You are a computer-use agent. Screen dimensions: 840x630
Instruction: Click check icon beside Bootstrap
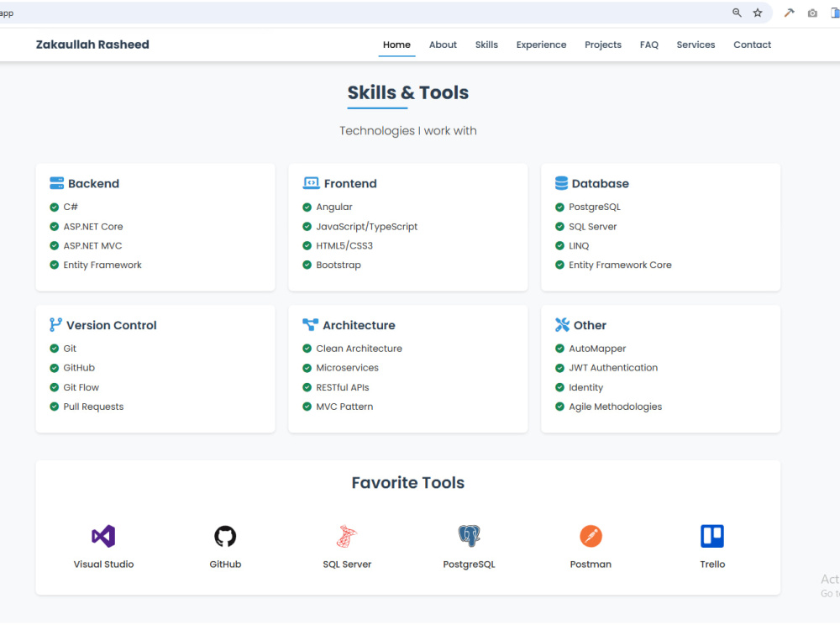pyautogui.click(x=307, y=265)
